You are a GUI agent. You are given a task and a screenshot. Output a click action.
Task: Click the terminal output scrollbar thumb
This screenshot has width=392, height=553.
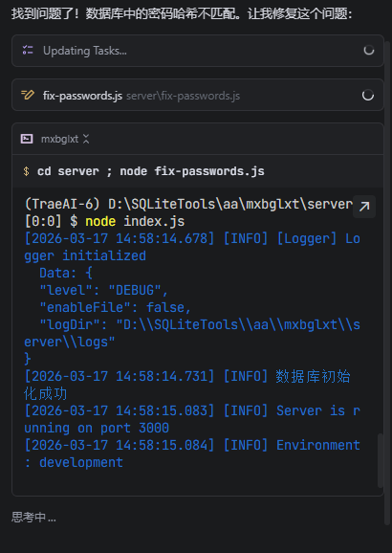pos(381,460)
